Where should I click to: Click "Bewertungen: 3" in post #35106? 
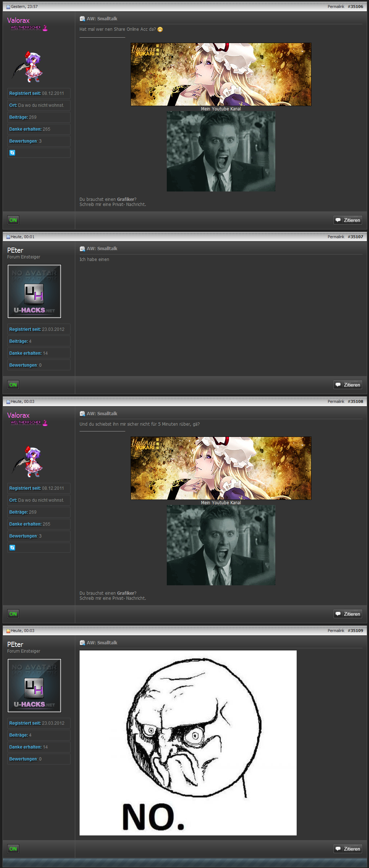coord(39,141)
